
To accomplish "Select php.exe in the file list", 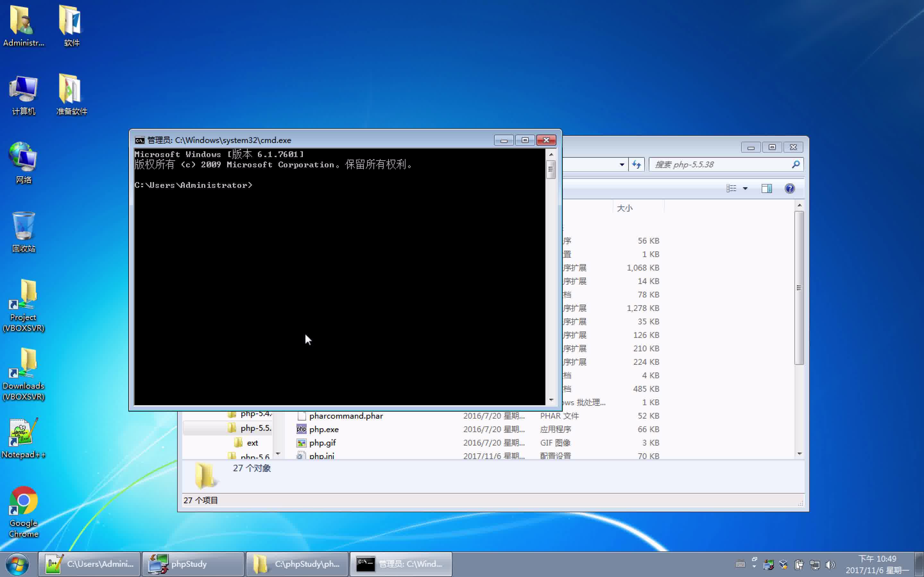I will [x=324, y=429].
